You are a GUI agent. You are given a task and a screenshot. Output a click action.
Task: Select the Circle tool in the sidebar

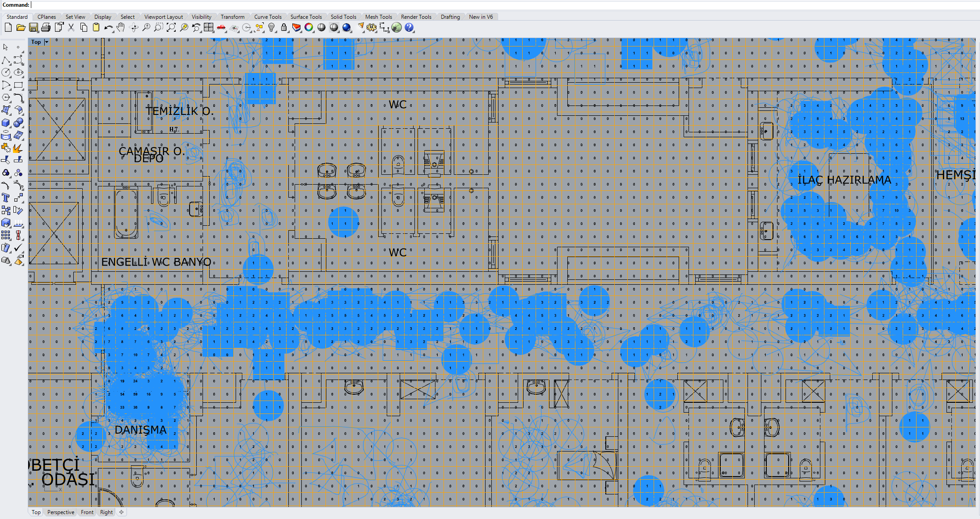click(x=6, y=72)
